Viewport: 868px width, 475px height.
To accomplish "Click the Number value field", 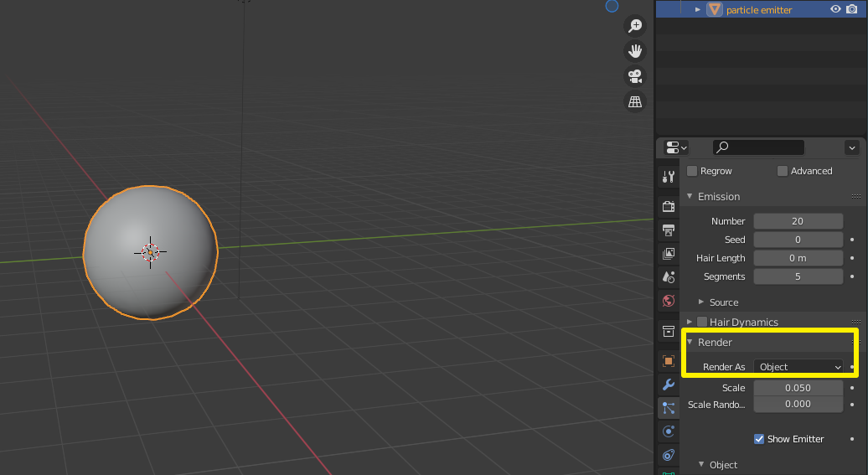I will [798, 221].
